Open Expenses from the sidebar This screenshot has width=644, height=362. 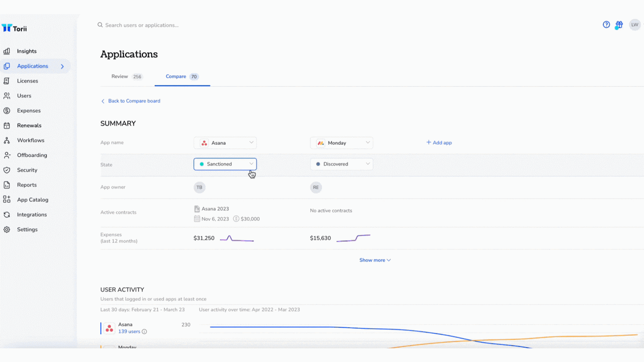point(29,111)
